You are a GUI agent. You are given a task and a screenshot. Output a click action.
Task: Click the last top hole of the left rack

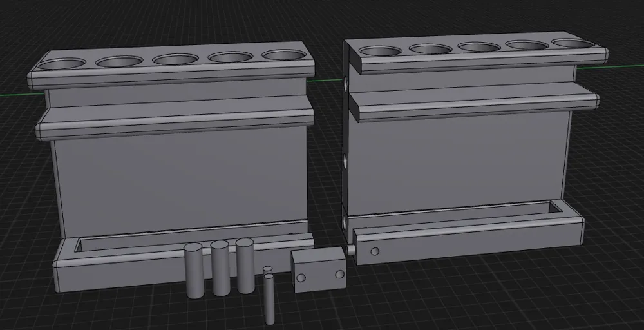[284, 55]
